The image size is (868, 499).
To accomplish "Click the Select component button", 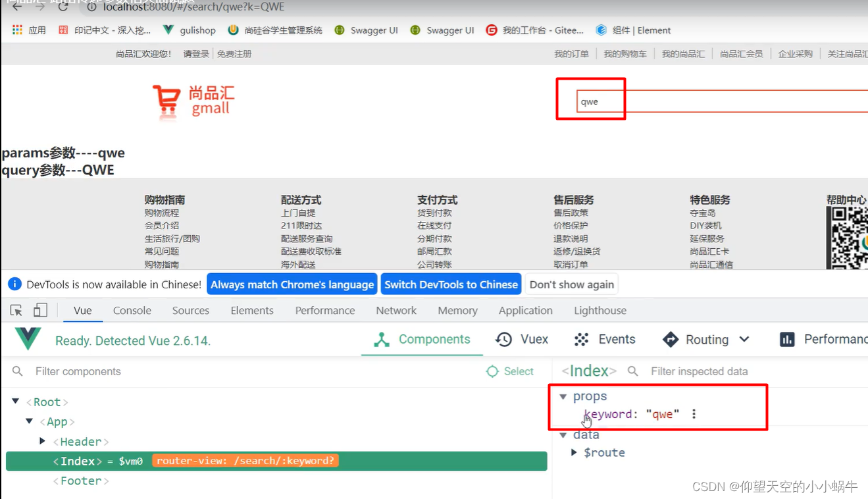I will (x=510, y=371).
